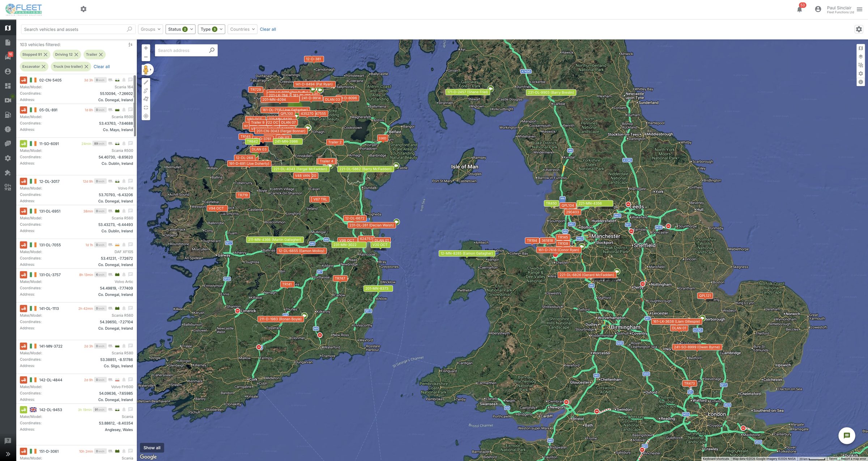Click the Show all button on map
Screen dimensions: 868x461
152,448
